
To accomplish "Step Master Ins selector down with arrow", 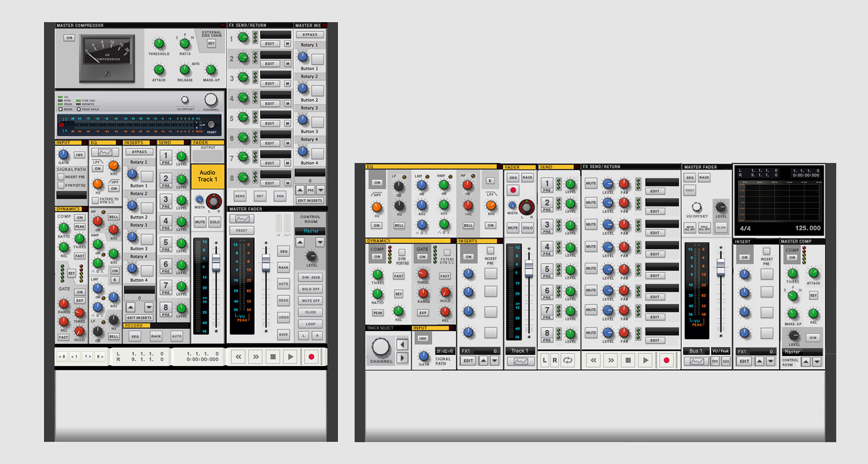I will click(x=321, y=190).
